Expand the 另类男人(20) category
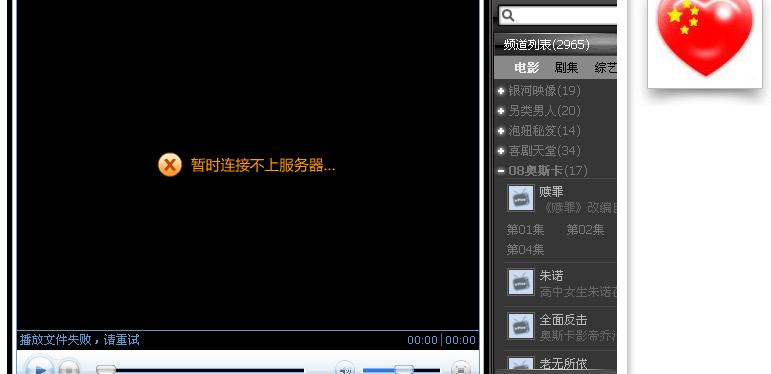The height and width of the screenshot is (374, 771). click(x=501, y=111)
